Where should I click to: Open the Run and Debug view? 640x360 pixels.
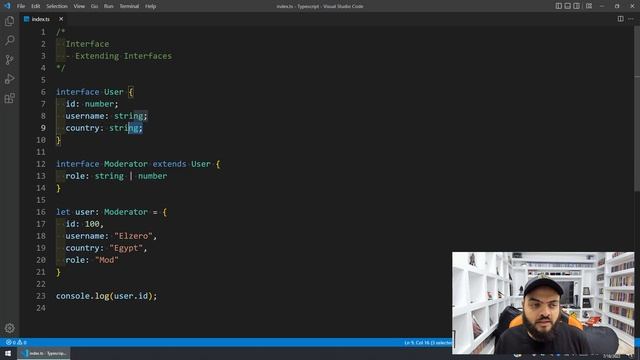point(9,79)
